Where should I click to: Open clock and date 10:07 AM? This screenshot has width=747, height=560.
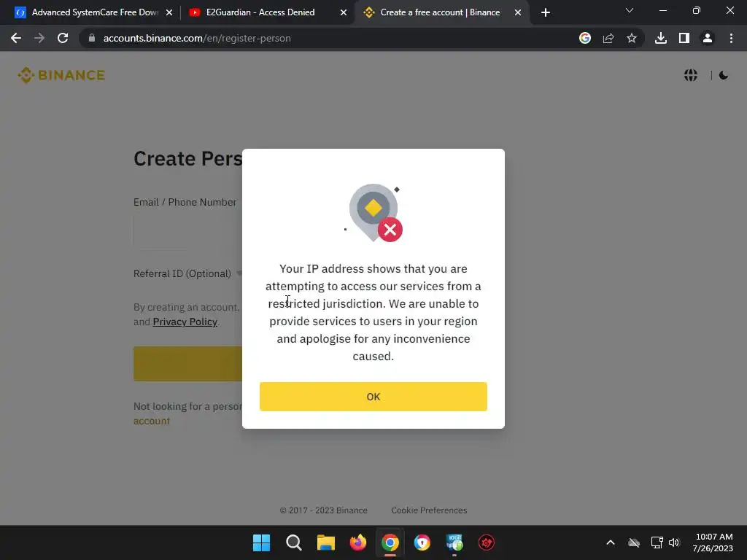point(713,542)
